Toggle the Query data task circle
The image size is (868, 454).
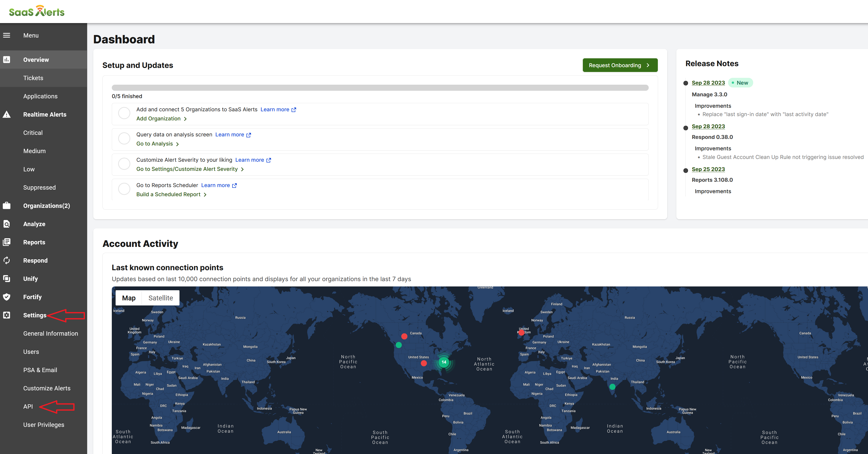[x=124, y=138]
